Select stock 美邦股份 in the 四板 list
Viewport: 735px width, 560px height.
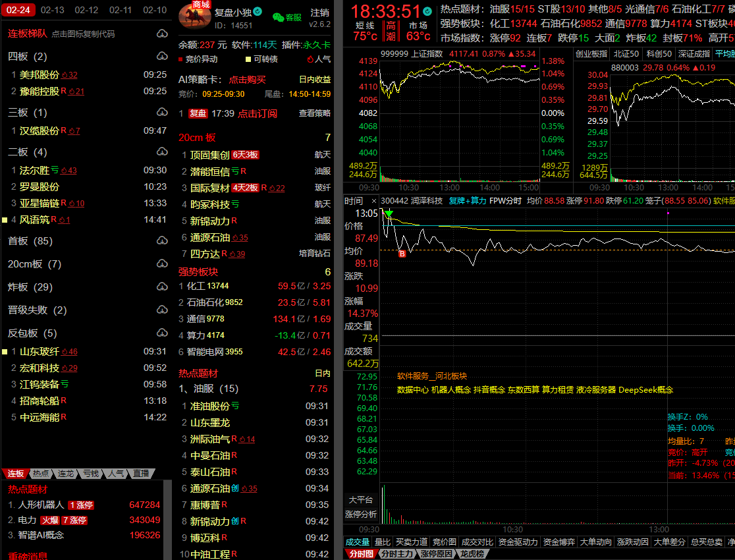[39, 74]
